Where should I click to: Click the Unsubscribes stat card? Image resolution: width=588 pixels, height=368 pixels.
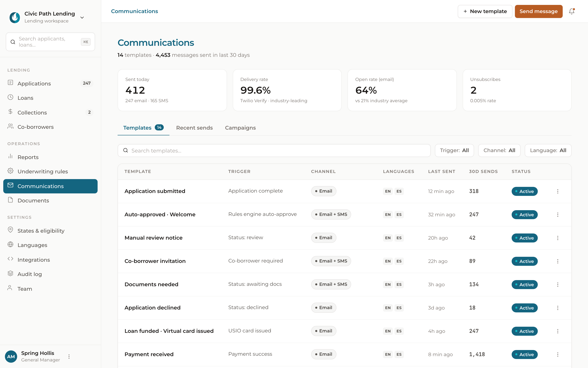pos(517,90)
